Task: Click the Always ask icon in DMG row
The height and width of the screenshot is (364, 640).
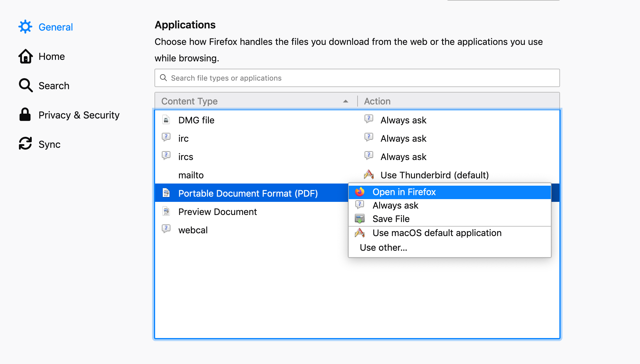Action: click(369, 119)
